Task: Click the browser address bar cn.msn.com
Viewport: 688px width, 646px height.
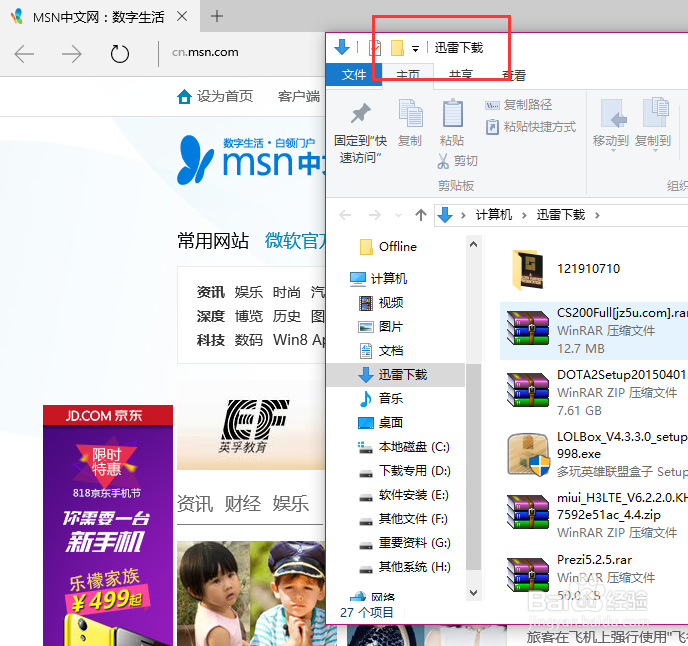Action: click(x=205, y=52)
